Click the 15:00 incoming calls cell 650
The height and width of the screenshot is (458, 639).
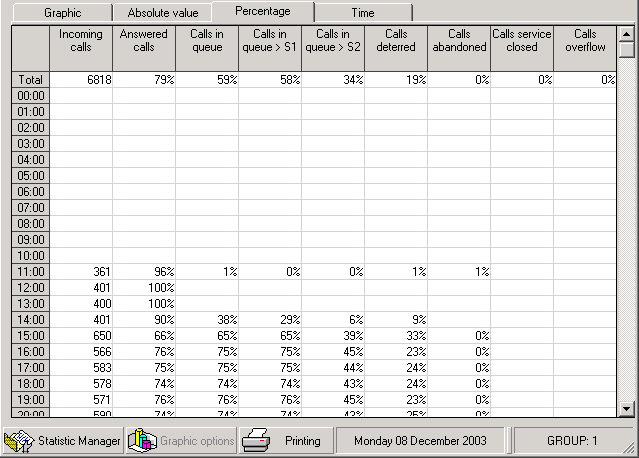[81, 335]
